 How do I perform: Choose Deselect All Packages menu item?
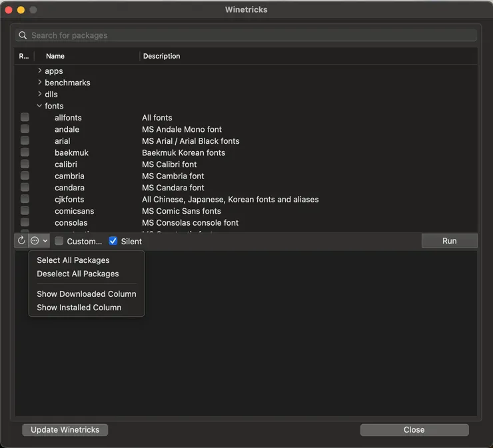(78, 274)
